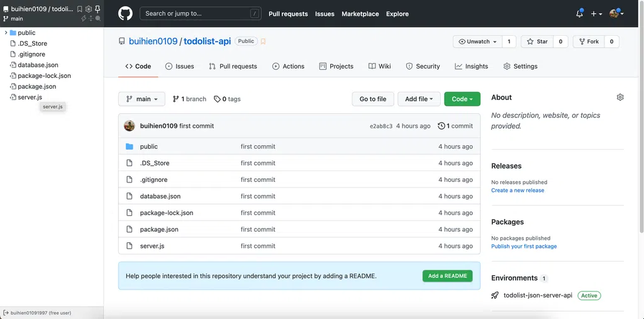Open server.js in the sidebar tree
Viewport: 644px width, 319px height.
pos(30,97)
